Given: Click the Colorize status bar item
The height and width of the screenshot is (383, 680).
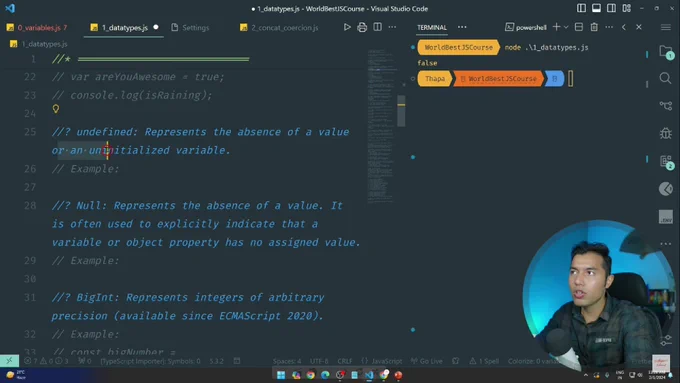Looking at the screenshot, I should 533,361.
